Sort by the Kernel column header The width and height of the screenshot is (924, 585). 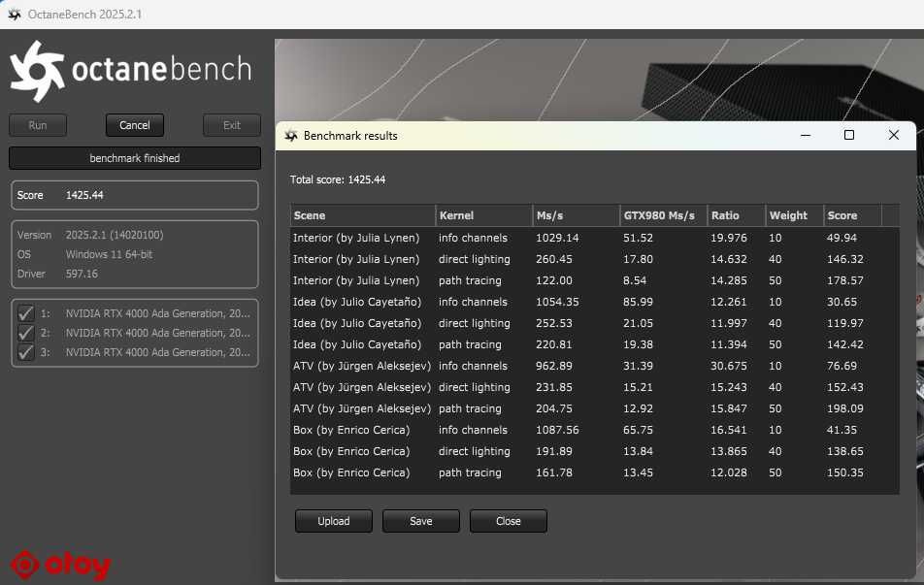click(x=483, y=215)
